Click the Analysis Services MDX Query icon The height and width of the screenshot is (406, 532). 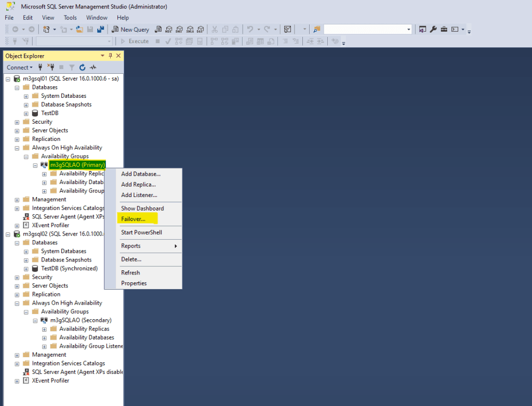point(169,30)
